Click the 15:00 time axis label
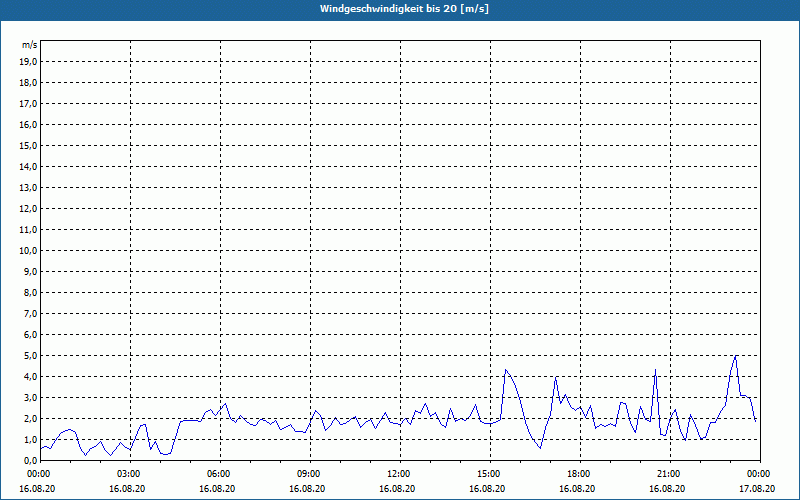The image size is (800, 500). 490,474
